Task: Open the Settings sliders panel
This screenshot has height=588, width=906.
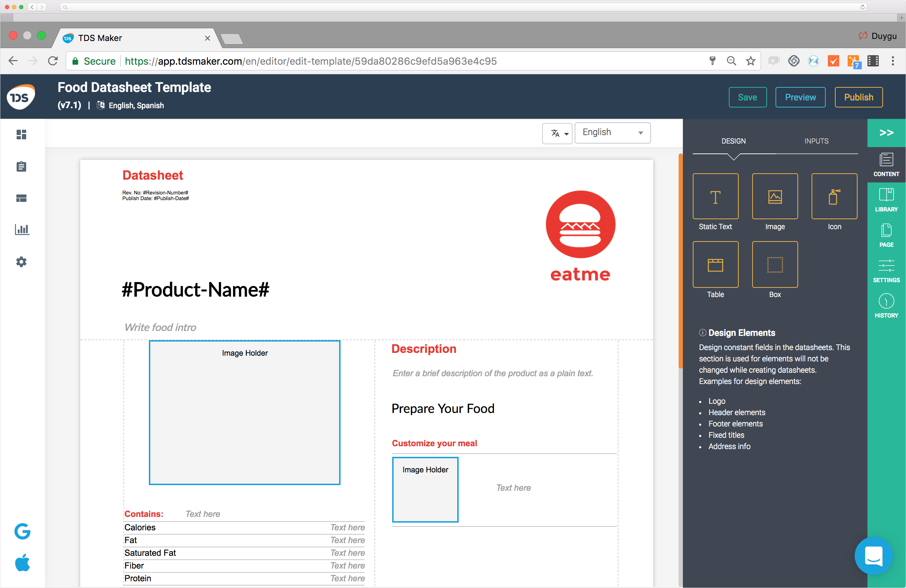Action: 886,270
